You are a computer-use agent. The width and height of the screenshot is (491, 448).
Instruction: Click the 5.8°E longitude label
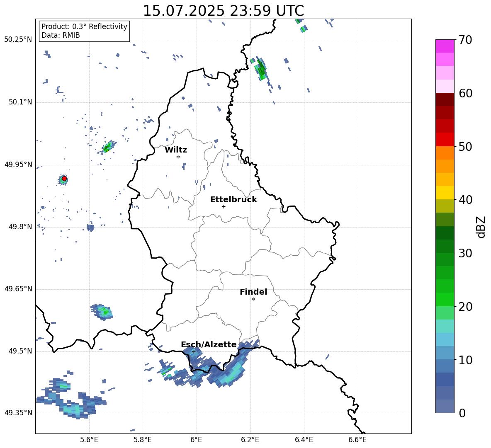coord(143,440)
